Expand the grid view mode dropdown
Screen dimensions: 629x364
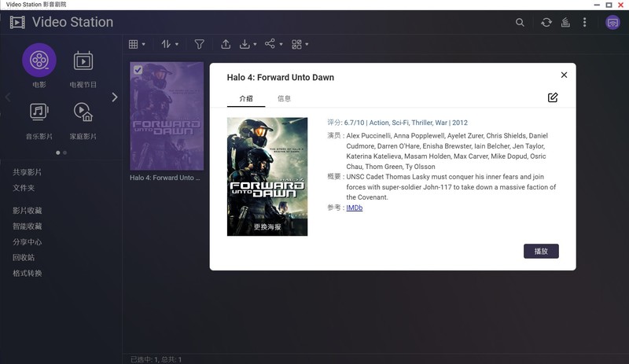tap(137, 45)
